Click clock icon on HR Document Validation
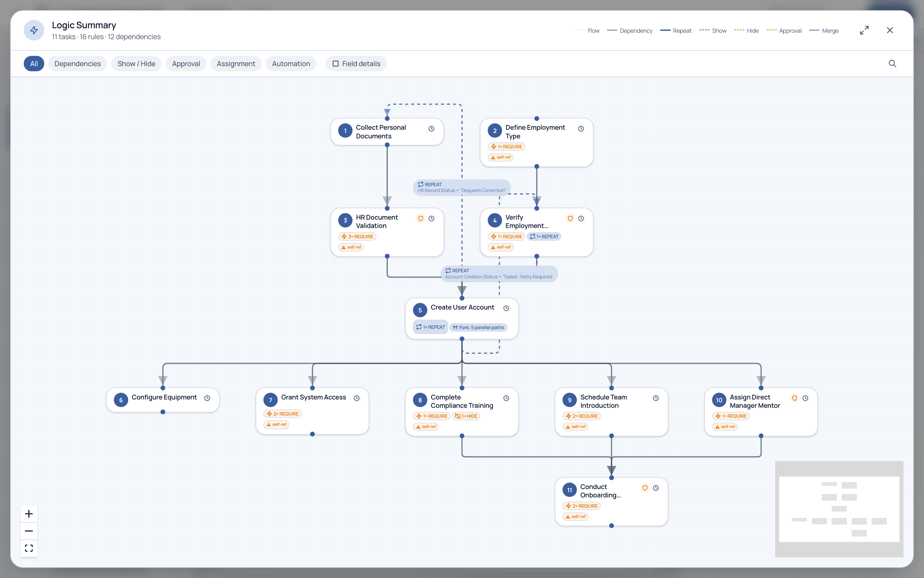The image size is (924, 578). pos(432,218)
